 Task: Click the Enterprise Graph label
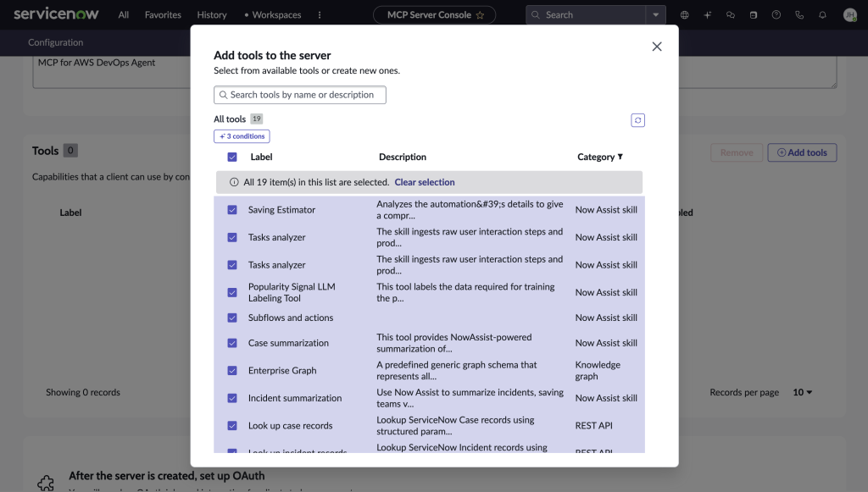[x=282, y=370]
